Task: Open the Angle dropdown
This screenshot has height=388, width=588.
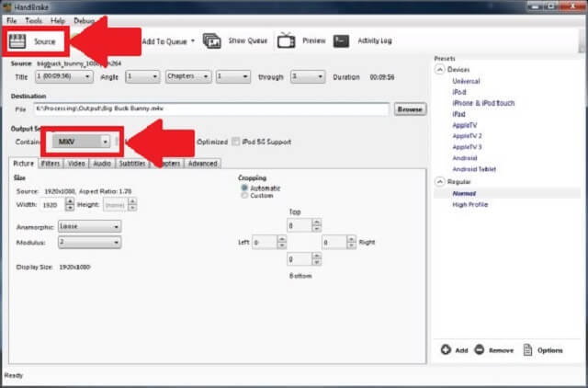Action: point(143,76)
